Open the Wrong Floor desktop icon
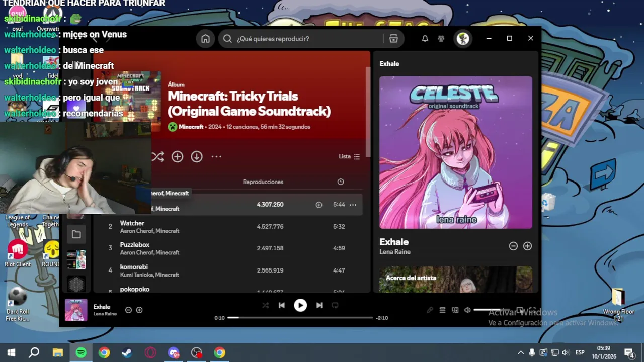 coord(618,305)
